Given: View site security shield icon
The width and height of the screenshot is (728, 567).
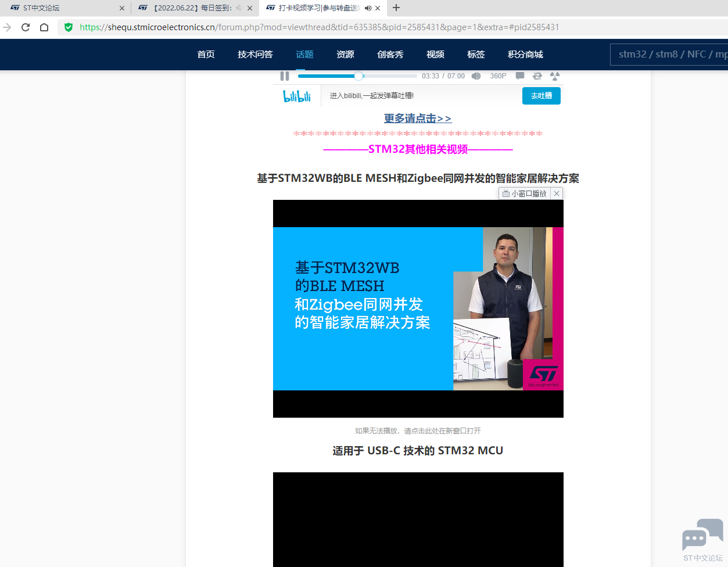Looking at the screenshot, I should (x=69, y=27).
